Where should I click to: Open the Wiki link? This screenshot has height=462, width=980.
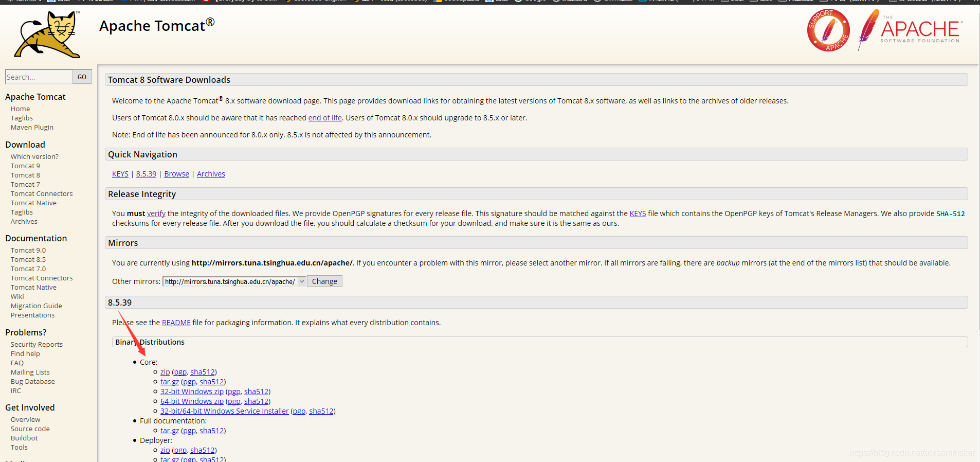[17, 296]
